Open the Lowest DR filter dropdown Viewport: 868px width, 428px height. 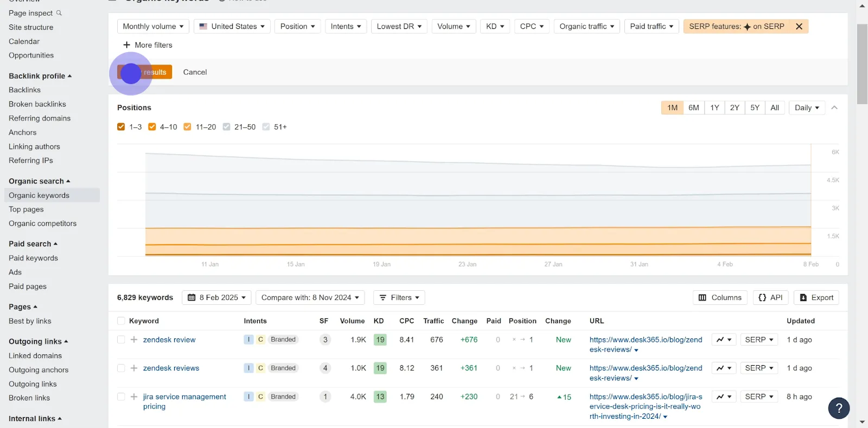click(x=399, y=26)
